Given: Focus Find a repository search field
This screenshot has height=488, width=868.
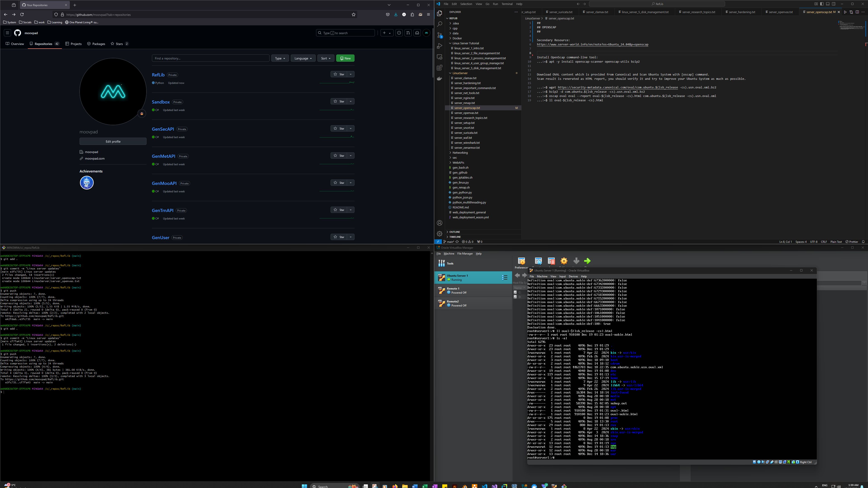Looking at the screenshot, I should [210, 58].
